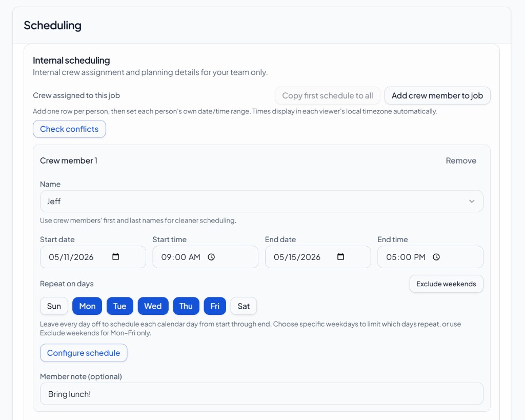Open the Start date calendar picker icon

115,257
